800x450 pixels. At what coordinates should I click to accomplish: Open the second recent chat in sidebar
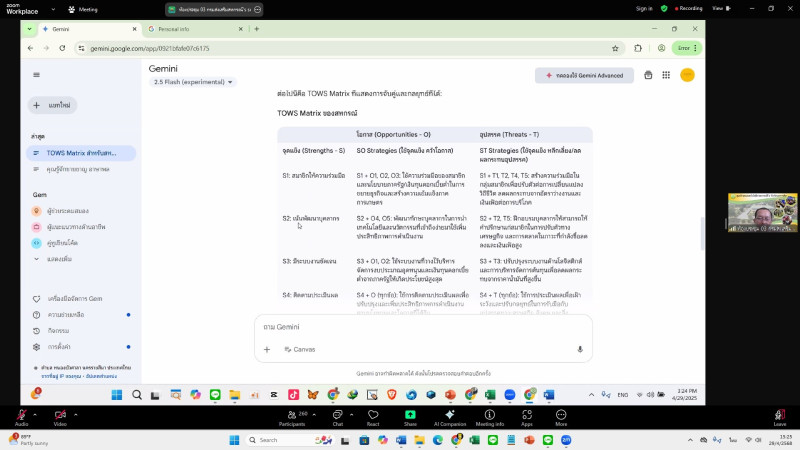78,169
